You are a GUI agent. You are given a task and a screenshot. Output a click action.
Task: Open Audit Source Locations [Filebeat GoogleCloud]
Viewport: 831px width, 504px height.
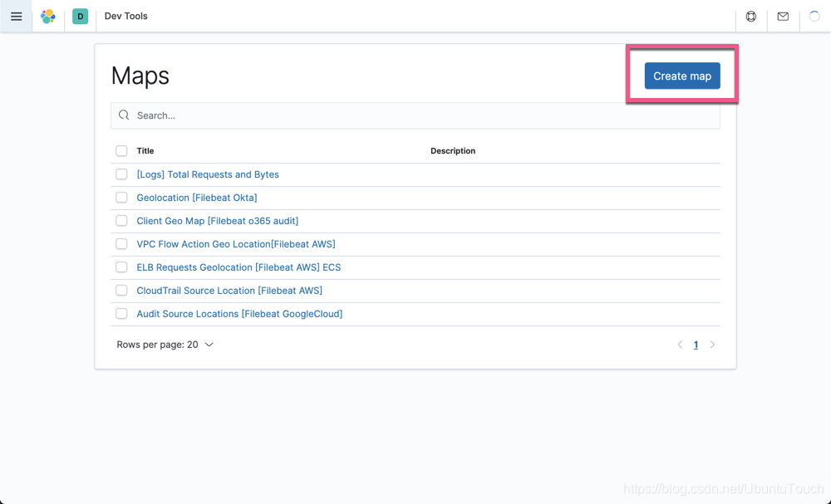point(239,314)
